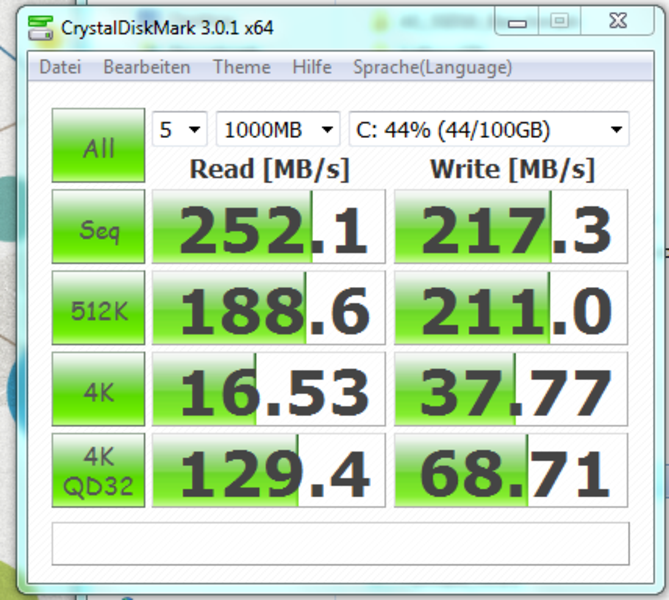
Task: Click the 512K write result 211.0
Action: [x=511, y=308]
